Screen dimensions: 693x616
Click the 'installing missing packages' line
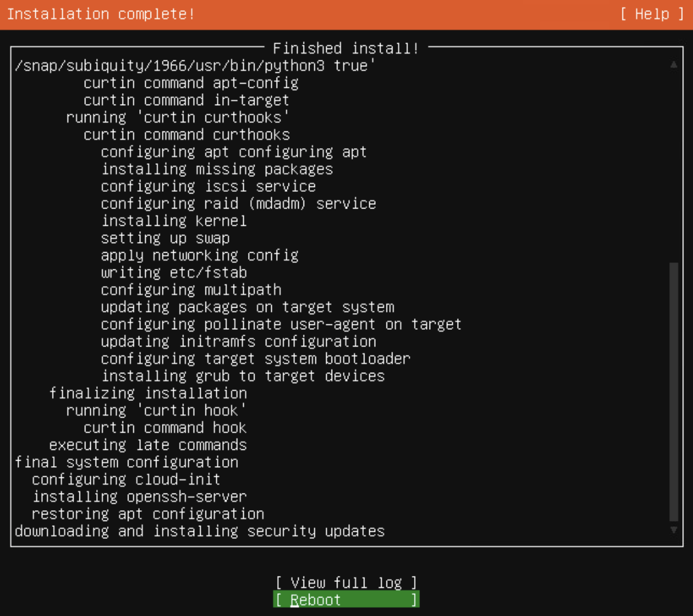(x=217, y=169)
